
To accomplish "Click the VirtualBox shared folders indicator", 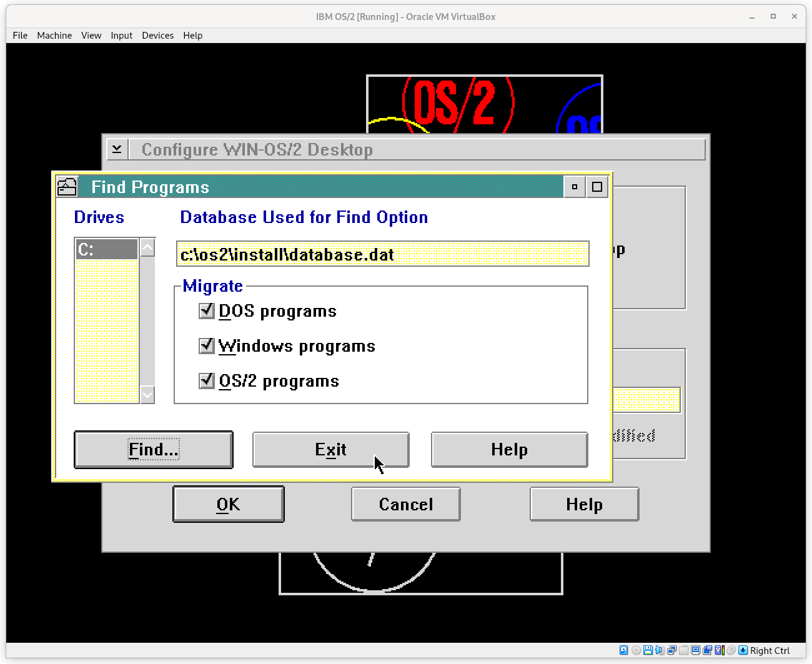I will [x=683, y=650].
